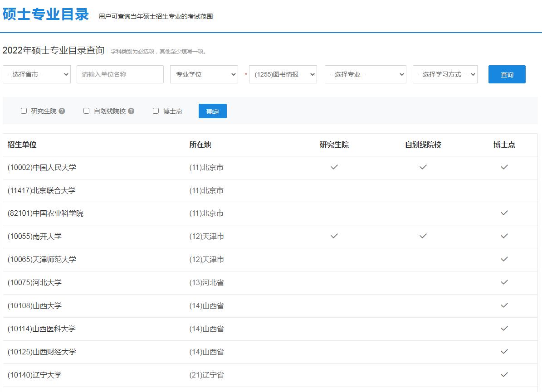Tick the 自划线院校 checkbox
The height and width of the screenshot is (392, 542).
tap(87, 111)
